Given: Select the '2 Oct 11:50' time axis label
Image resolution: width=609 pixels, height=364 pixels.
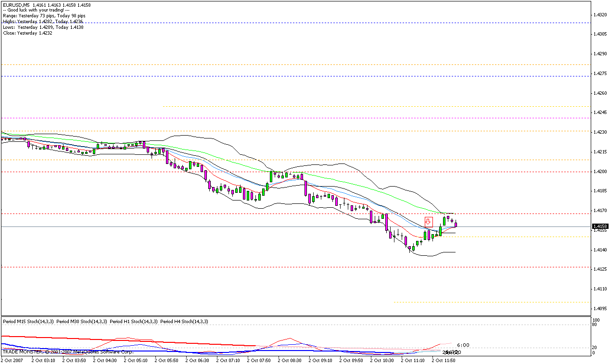Looking at the screenshot, I should [x=443, y=360].
